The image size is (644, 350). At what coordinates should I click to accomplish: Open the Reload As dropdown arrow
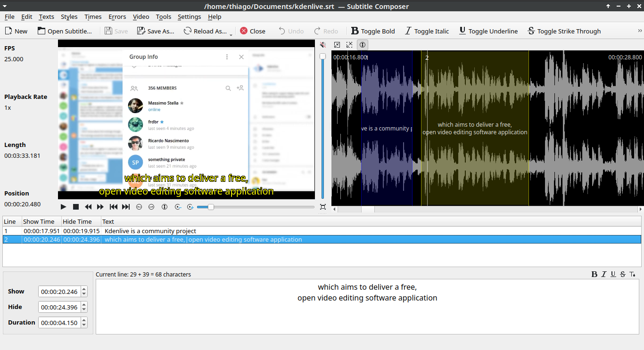(231, 34)
